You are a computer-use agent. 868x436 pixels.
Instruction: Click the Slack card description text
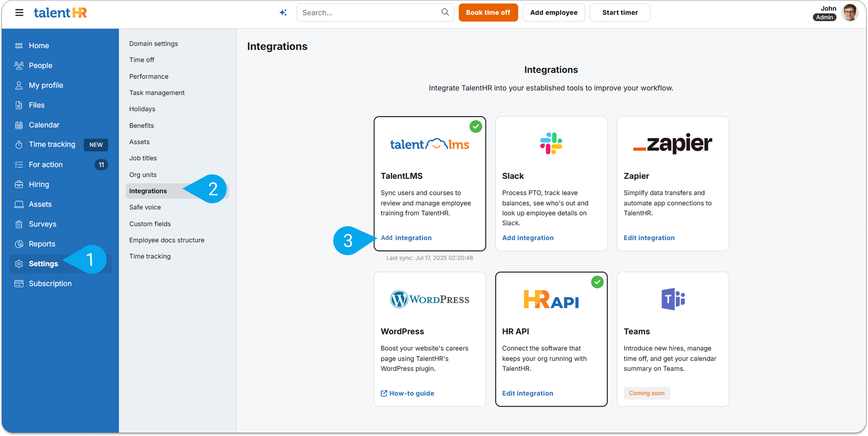point(545,208)
